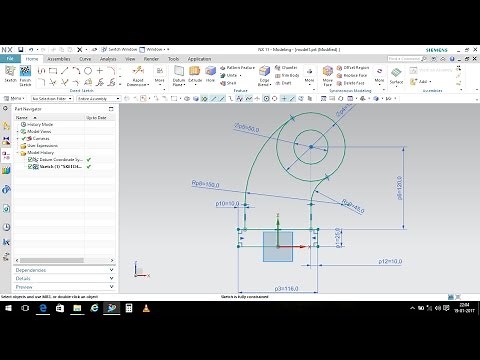
Task: Switch to the Render ribbon tab
Action: [151, 59]
